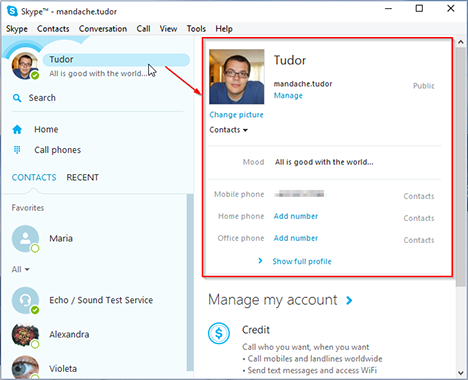
Task: Click the Change picture link
Action: [236, 115]
